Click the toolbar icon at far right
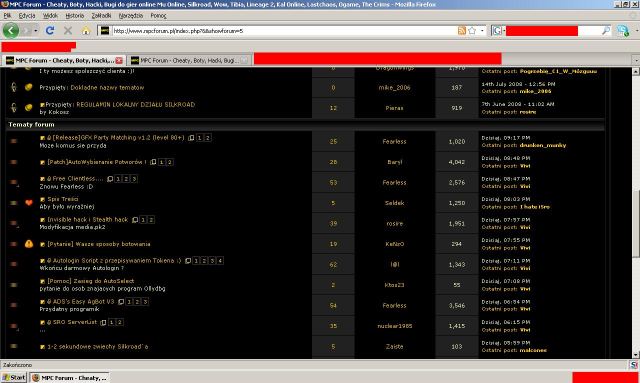 coord(623,31)
